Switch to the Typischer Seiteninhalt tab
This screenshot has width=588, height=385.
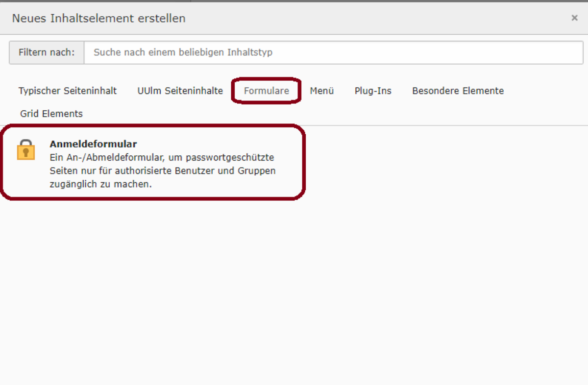[68, 91]
